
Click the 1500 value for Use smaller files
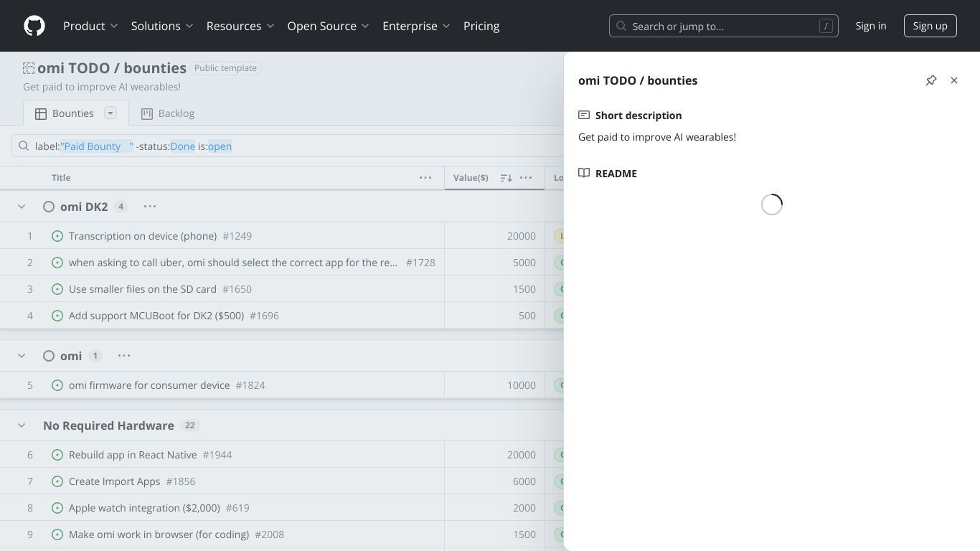[524, 289]
